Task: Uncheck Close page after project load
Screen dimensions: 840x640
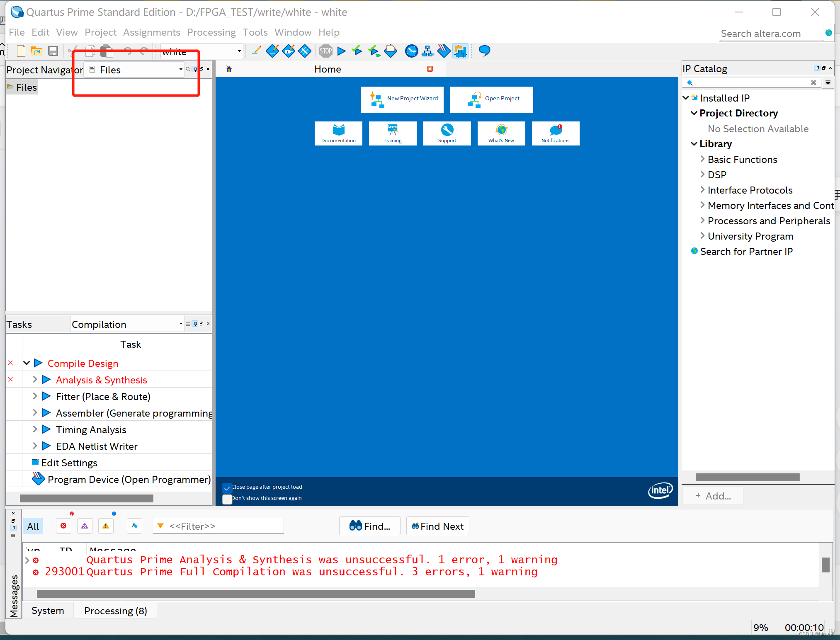Action: (x=227, y=487)
